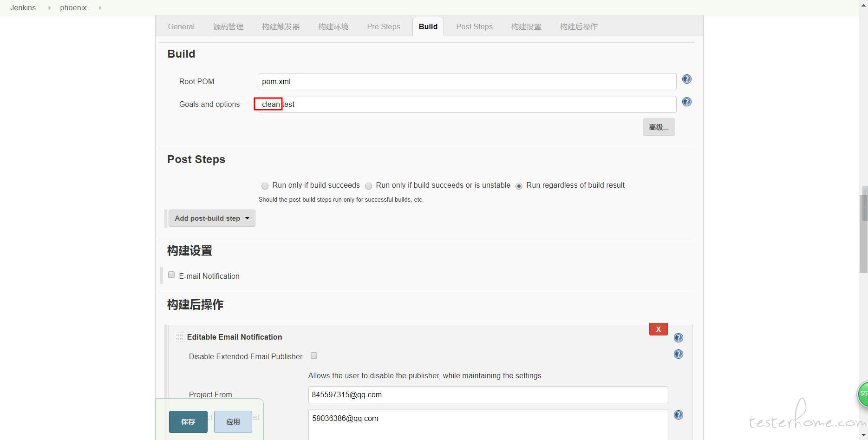Choose Run regardless of build result

coord(519,186)
